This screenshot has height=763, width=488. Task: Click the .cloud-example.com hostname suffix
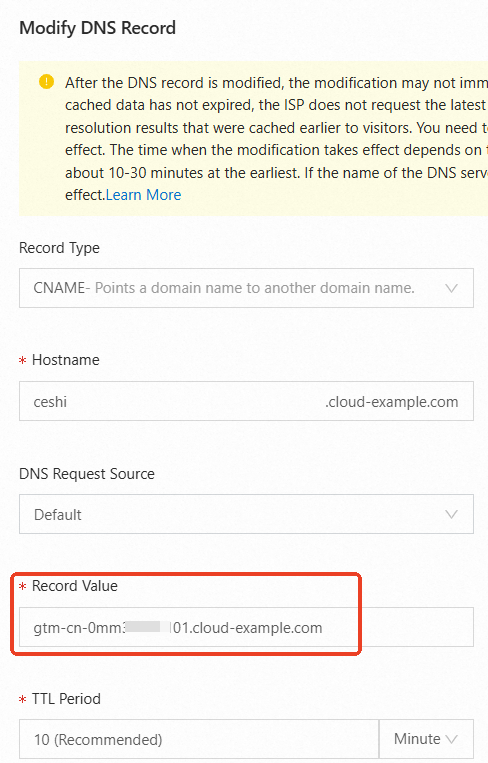coord(392,402)
